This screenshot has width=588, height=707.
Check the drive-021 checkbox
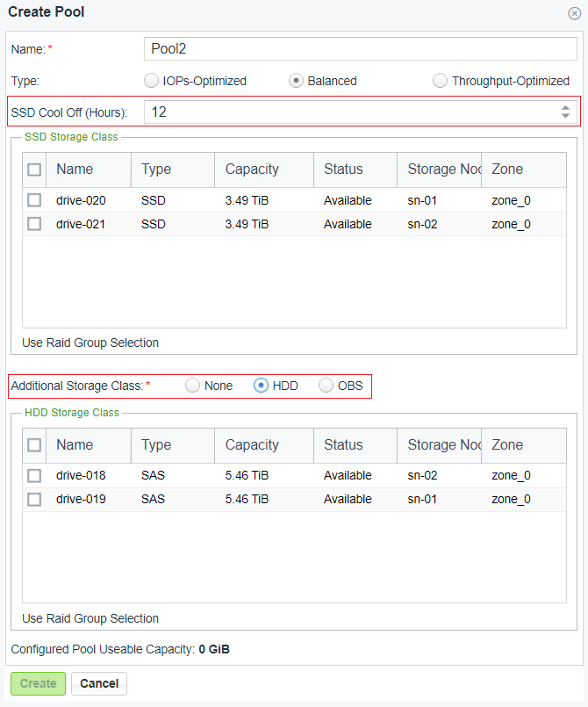(x=34, y=224)
